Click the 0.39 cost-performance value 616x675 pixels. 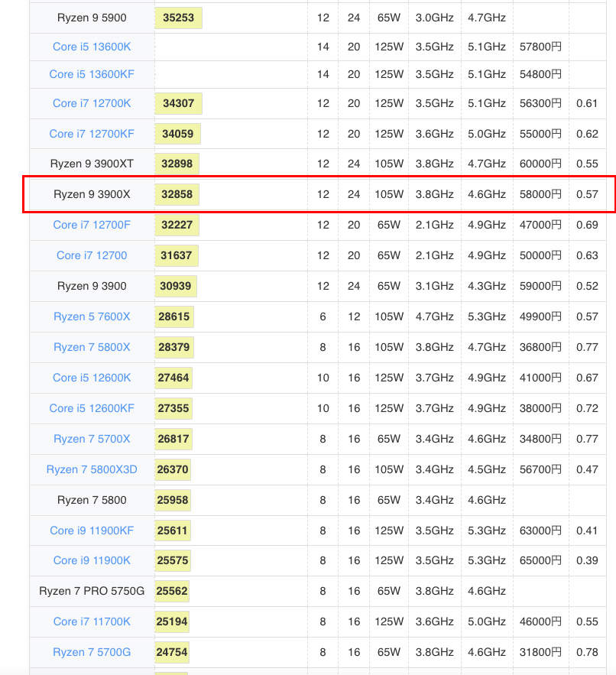click(587, 560)
